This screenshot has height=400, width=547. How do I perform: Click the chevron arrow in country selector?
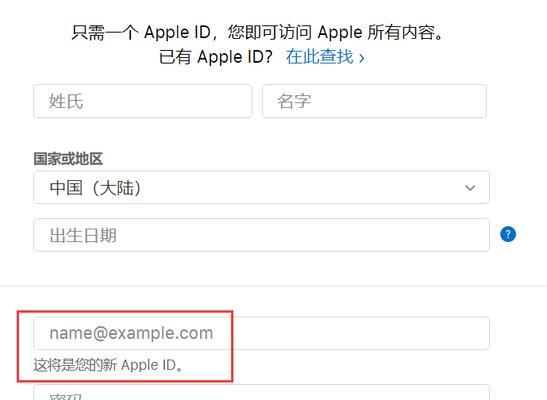(x=470, y=188)
